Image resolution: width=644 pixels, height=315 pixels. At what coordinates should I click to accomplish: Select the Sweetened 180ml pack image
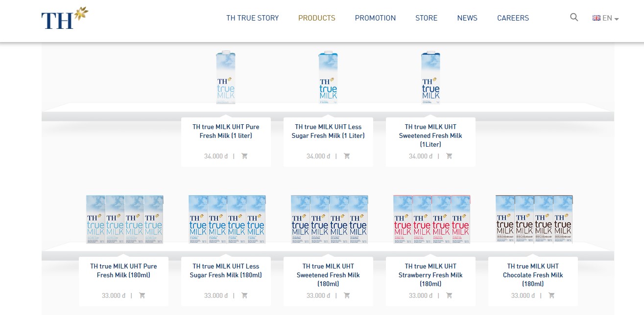click(330, 219)
